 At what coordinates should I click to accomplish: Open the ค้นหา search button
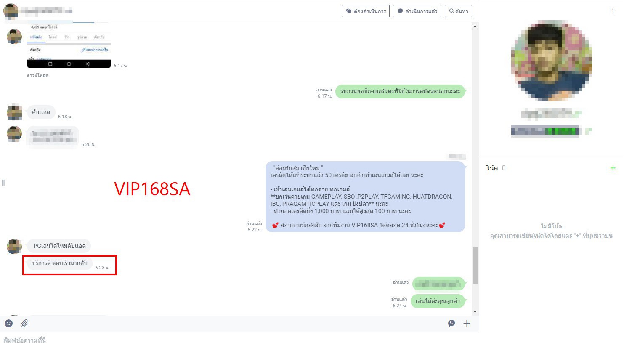[458, 11]
